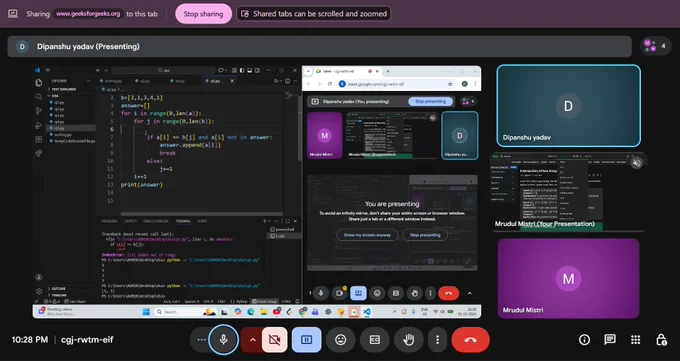
Task: Toggle mic in shared inner Meet toolbar
Action: click(320, 293)
